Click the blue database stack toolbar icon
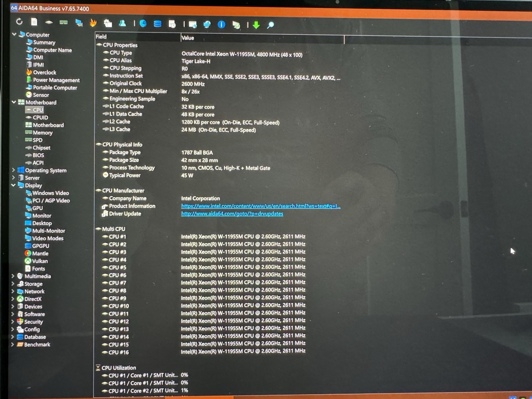The image size is (532, 399). 158,24
